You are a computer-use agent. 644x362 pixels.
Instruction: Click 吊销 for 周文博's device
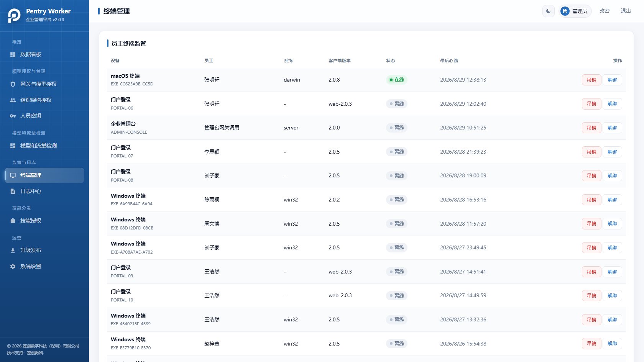[x=591, y=224]
